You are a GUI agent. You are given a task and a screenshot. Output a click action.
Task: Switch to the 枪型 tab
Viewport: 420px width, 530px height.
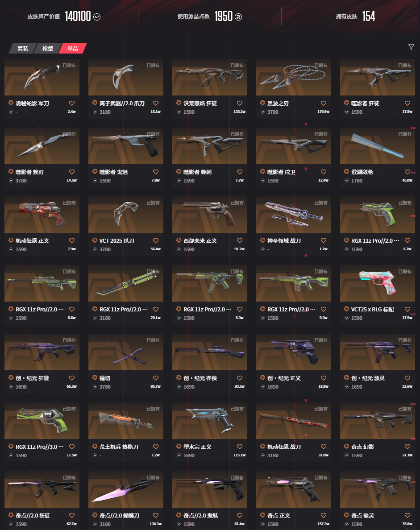click(48, 48)
